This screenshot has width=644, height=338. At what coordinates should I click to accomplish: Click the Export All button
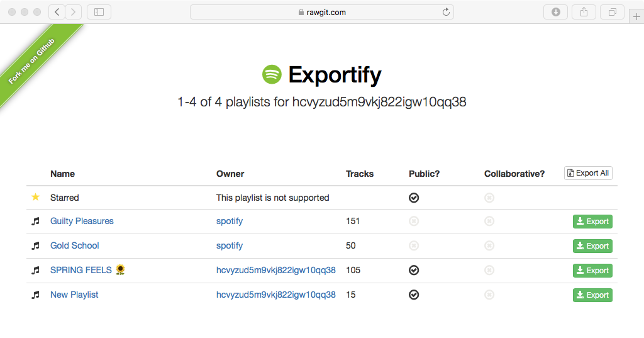588,173
